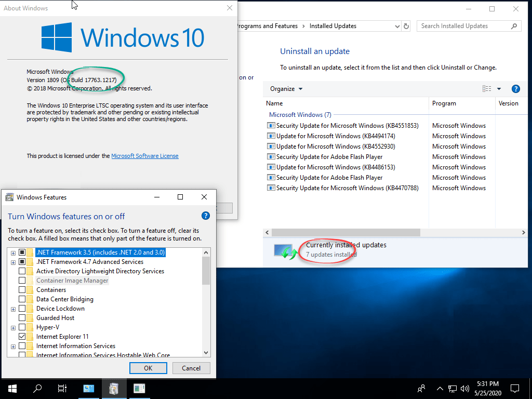Enable the Guarded Host checkbox
The height and width of the screenshot is (399, 532).
(x=22, y=318)
